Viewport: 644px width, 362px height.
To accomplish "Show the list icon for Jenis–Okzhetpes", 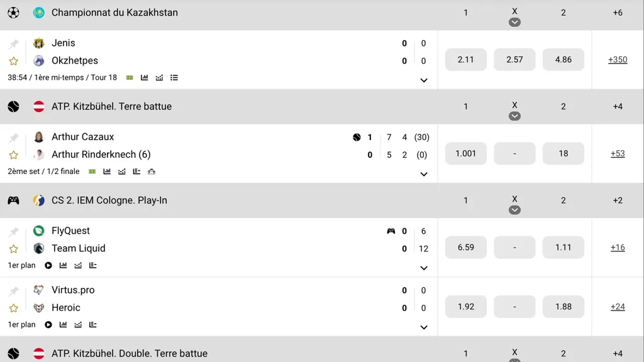I will pyautogui.click(x=174, y=77).
